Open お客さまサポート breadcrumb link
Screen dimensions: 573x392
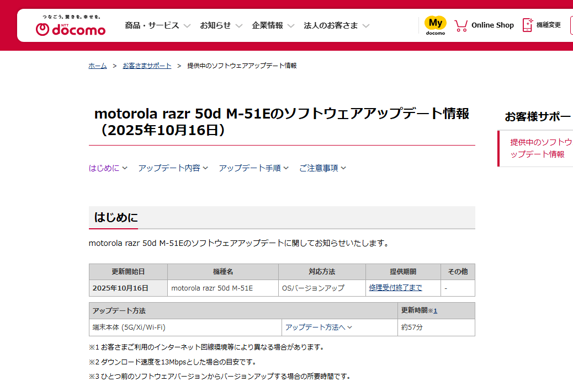pyautogui.click(x=147, y=66)
